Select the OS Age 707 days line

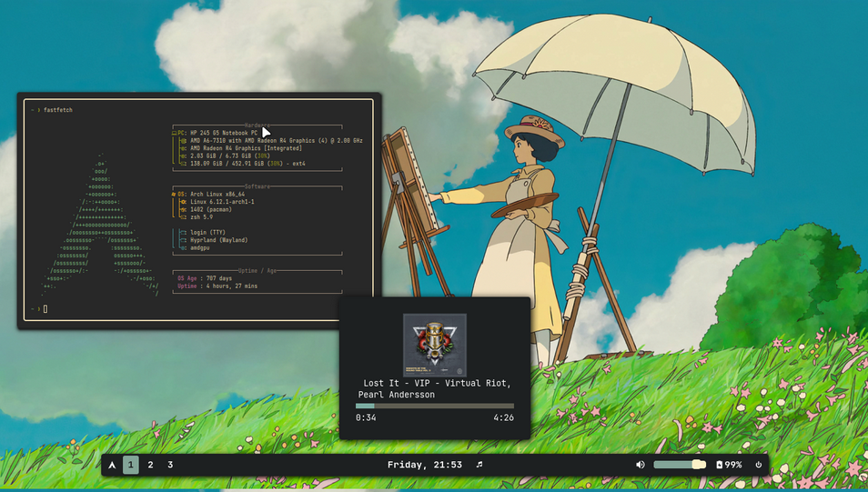205,278
